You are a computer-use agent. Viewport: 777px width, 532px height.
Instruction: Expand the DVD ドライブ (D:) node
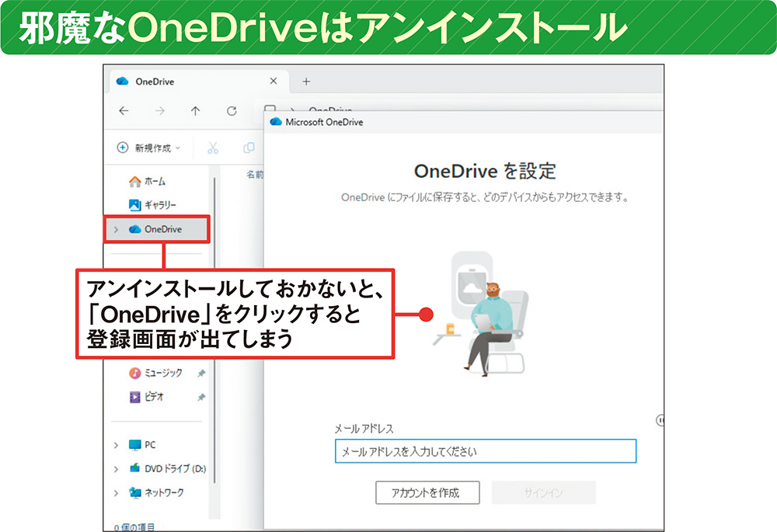[x=116, y=468]
